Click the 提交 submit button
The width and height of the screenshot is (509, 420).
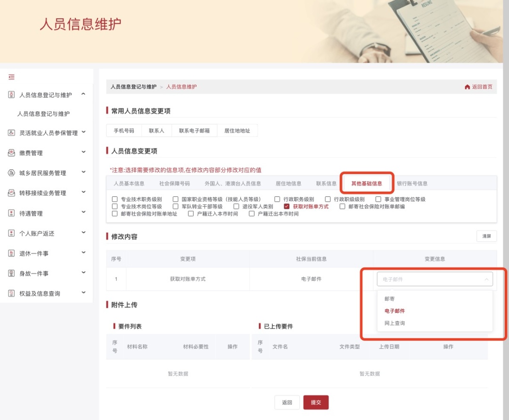point(316,402)
